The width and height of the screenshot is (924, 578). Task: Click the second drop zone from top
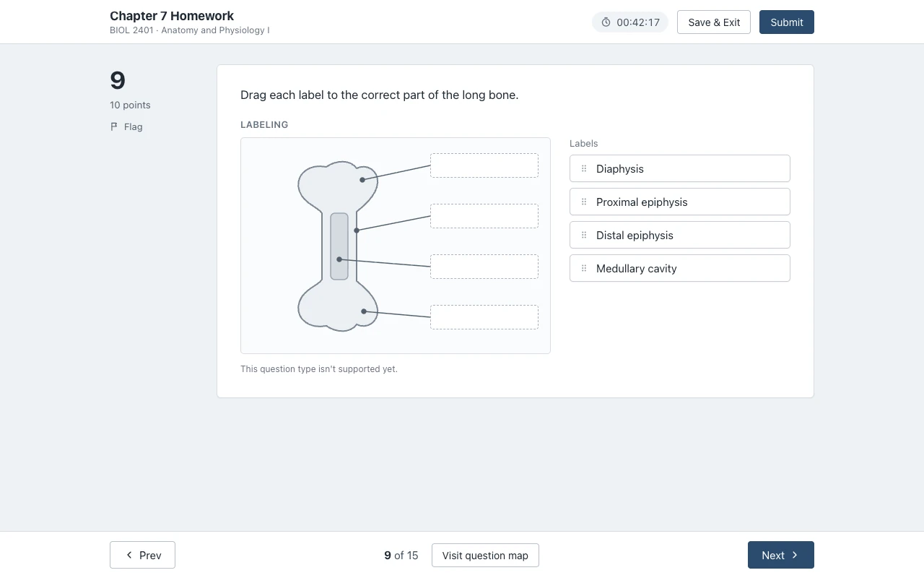(x=484, y=216)
